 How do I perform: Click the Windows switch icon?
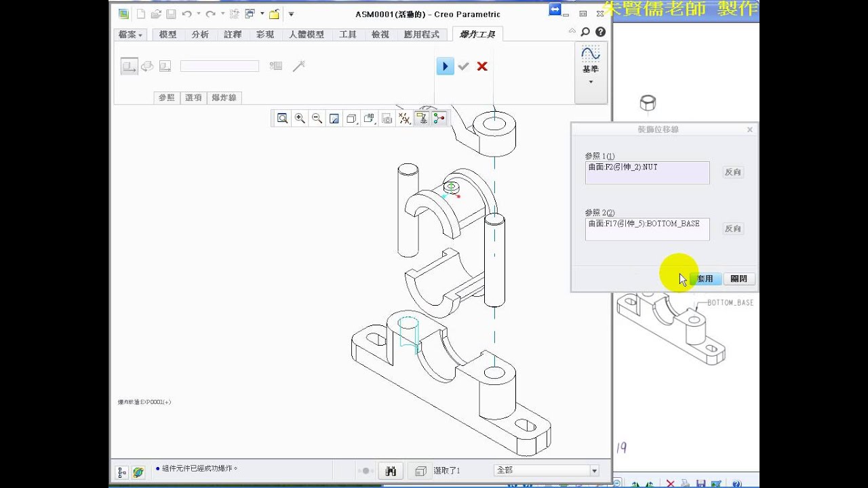coord(250,14)
